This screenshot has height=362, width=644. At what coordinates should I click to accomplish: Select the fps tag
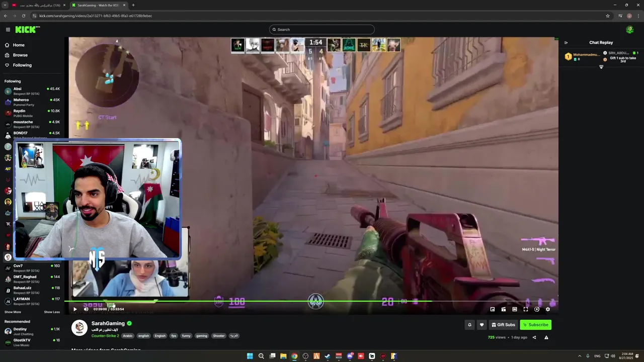pos(174,336)
